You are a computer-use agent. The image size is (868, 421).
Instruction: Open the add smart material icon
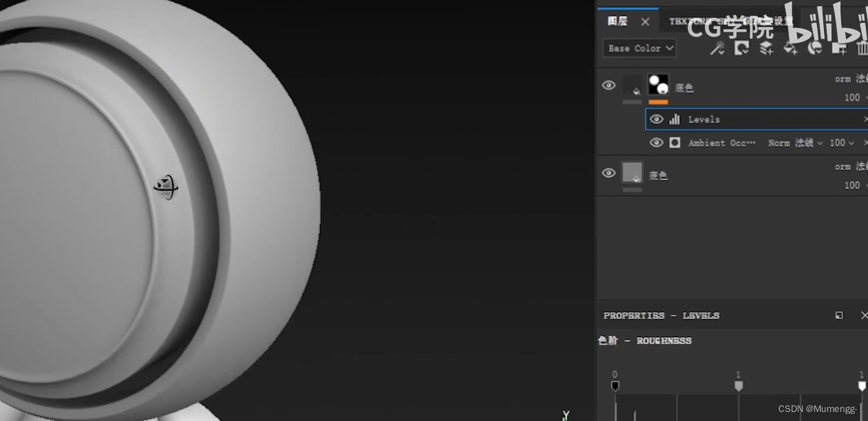point(815,48)
